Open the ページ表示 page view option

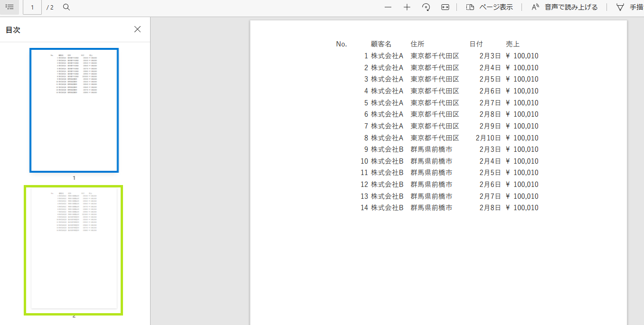489,7
